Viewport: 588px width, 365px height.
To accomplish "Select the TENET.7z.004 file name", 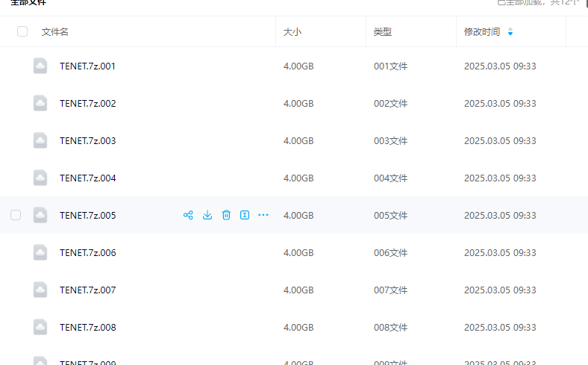I will click(x=87, y=178).
